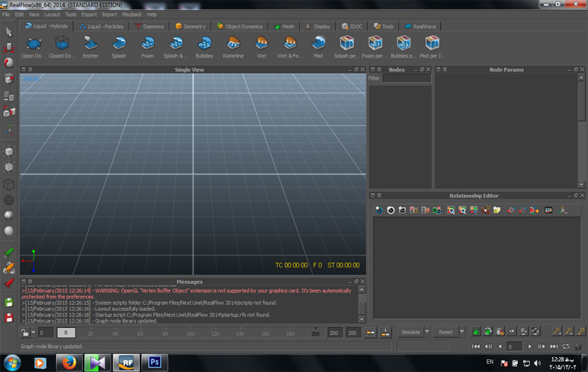
Task: Toggle the timeline lock icon
Action: tap(25, 332)
